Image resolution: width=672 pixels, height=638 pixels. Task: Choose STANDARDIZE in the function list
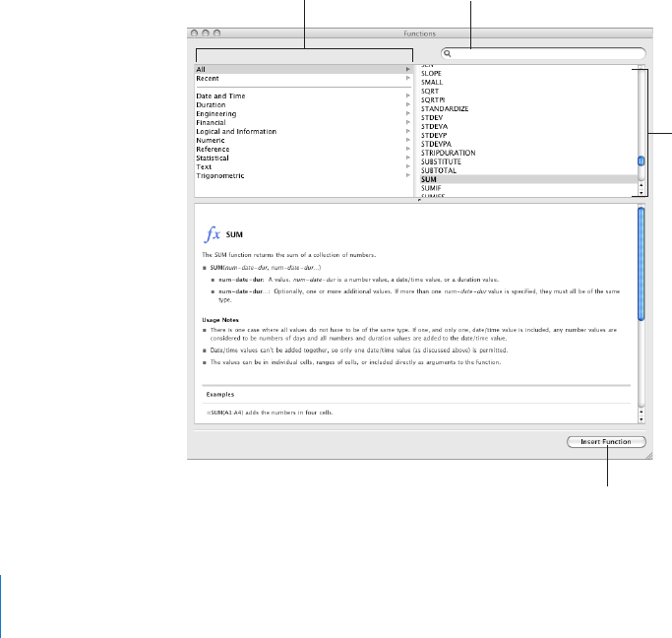[528, 108]
